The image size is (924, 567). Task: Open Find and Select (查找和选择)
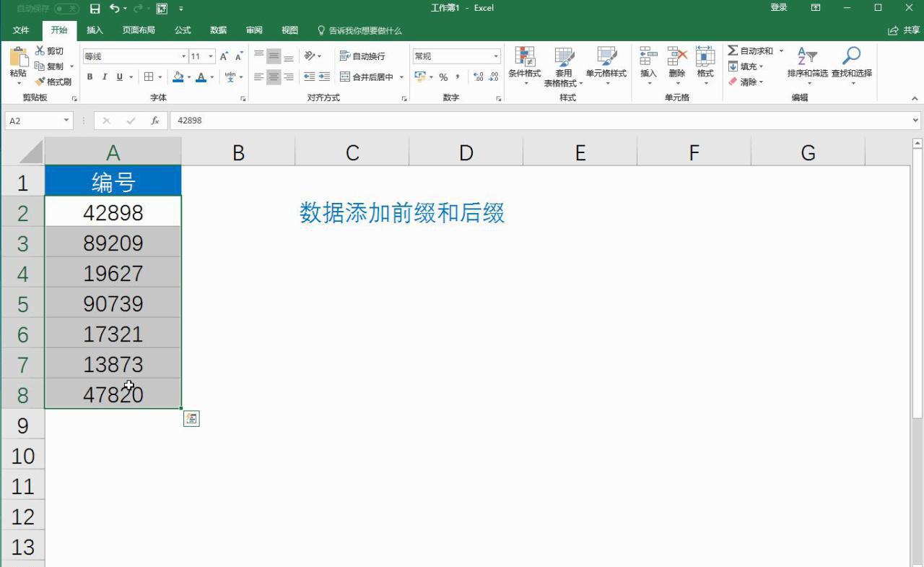[852, 66]
